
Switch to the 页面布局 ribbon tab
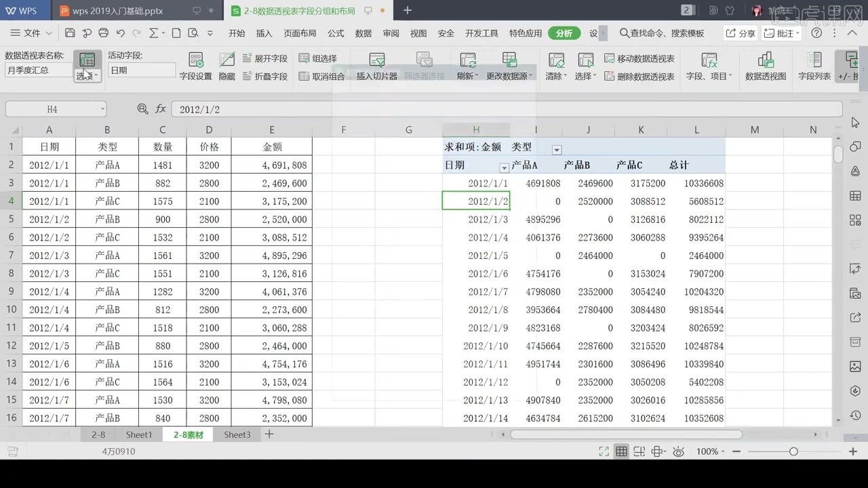300,33
